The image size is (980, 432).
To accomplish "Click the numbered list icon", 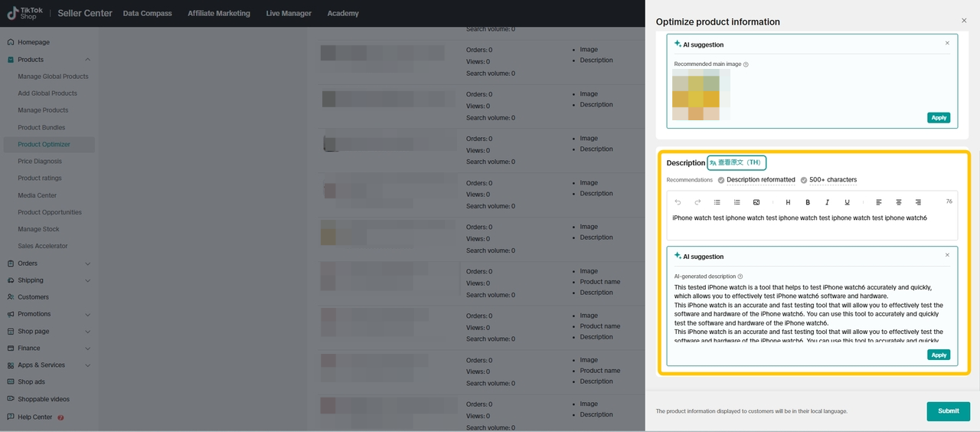I will 737,202.
